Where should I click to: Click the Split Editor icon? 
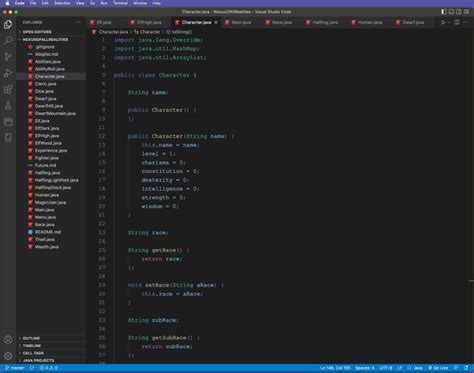point(457,22)
